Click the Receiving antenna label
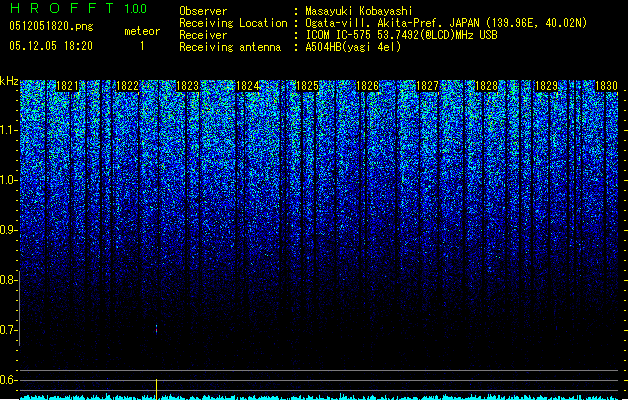 (230, 47)
